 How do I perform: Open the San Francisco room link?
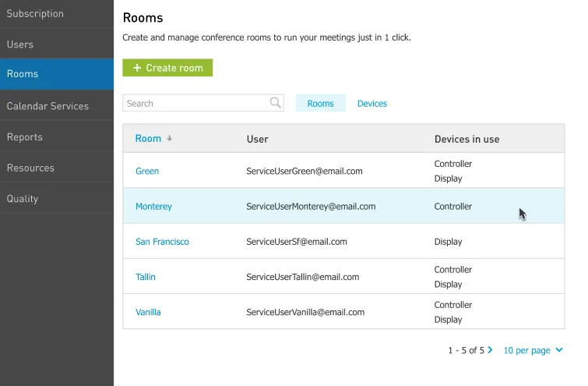(162, 242)
